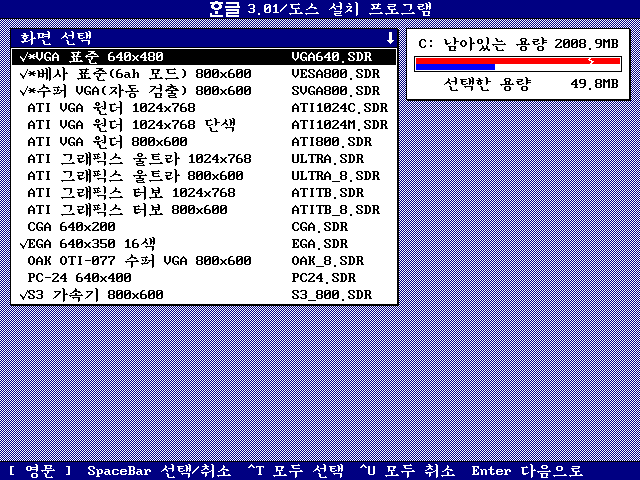
Task: Click ^U 모두 취소 shortcut
Action: 407,471
